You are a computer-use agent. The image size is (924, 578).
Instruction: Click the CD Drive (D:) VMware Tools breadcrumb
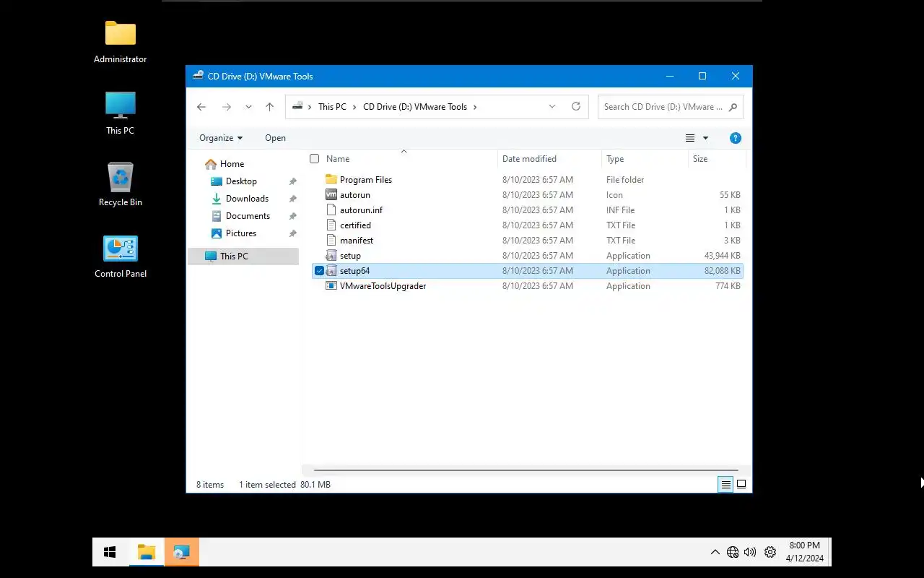click(415, 107)
